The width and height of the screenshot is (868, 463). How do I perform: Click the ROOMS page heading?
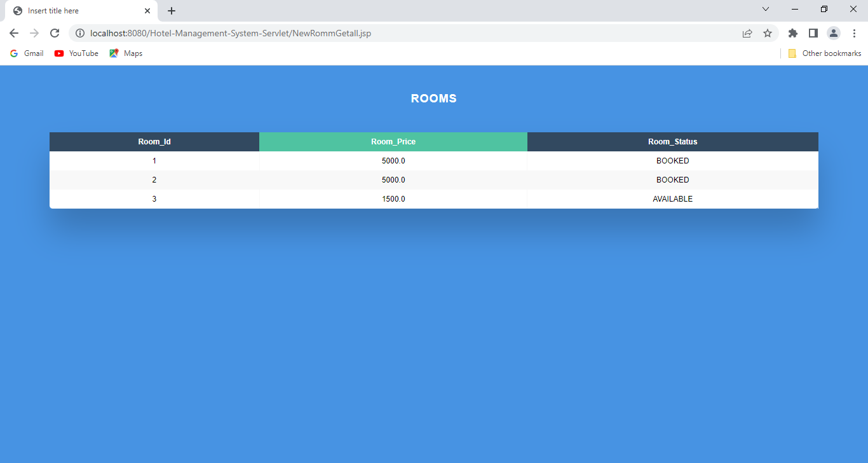click(x=434, y=99)
